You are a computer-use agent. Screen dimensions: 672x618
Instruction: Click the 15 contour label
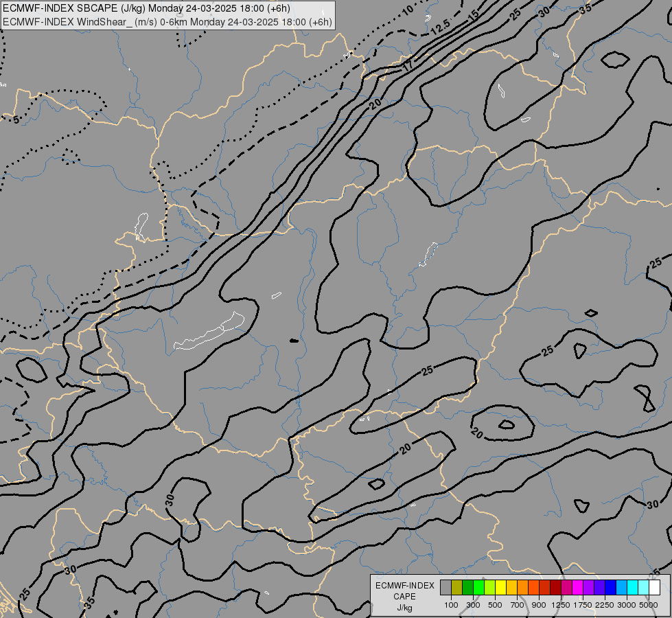473,16
